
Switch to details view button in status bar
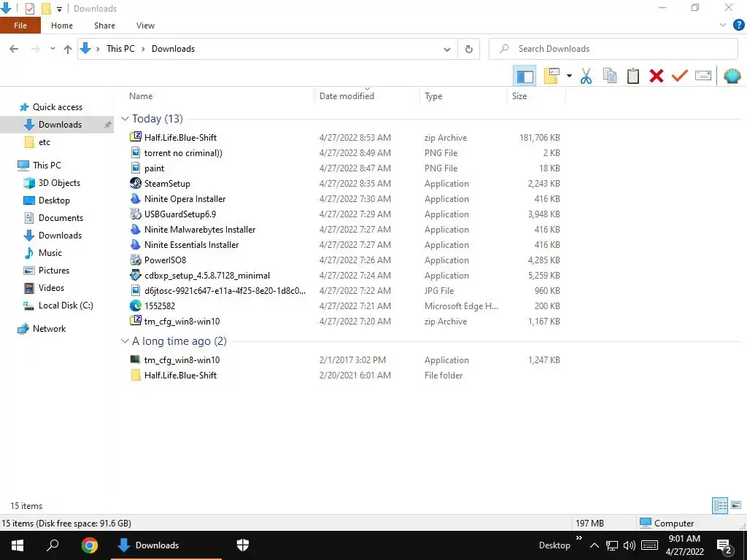point(720,506)
